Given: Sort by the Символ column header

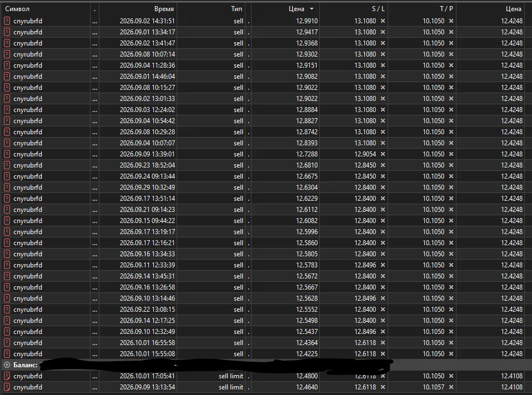Looking at the screenshot, I should tap(17, 9).
